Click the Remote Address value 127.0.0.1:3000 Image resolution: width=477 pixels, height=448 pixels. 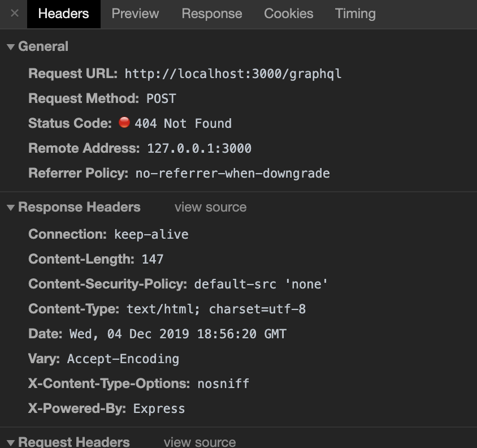point(199,148)
